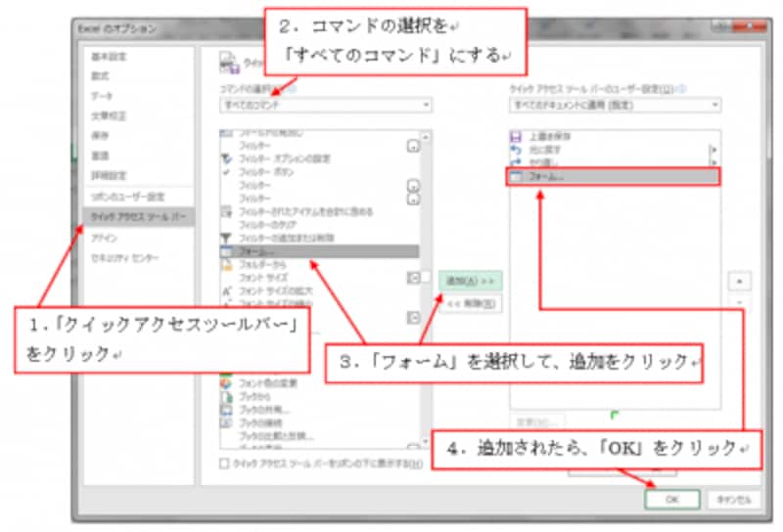This screenshot has height=532, width=783.
Task: Click the info icon beside コマンドの選択 label
Action: 292,89
